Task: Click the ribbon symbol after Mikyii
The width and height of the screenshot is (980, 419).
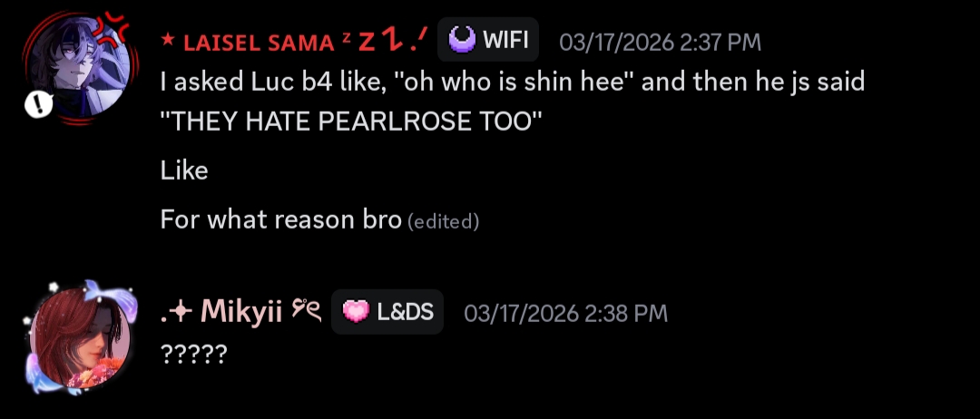Action: [307, 310]
